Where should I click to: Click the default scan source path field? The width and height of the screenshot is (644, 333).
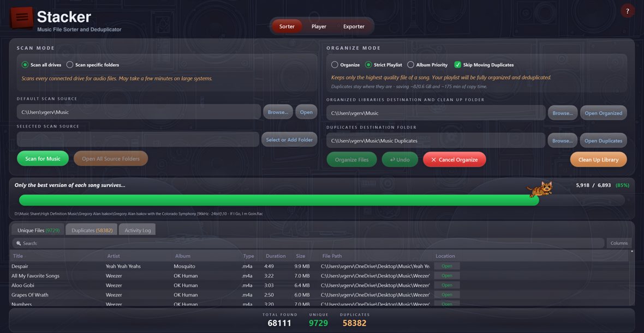point(139,112)
